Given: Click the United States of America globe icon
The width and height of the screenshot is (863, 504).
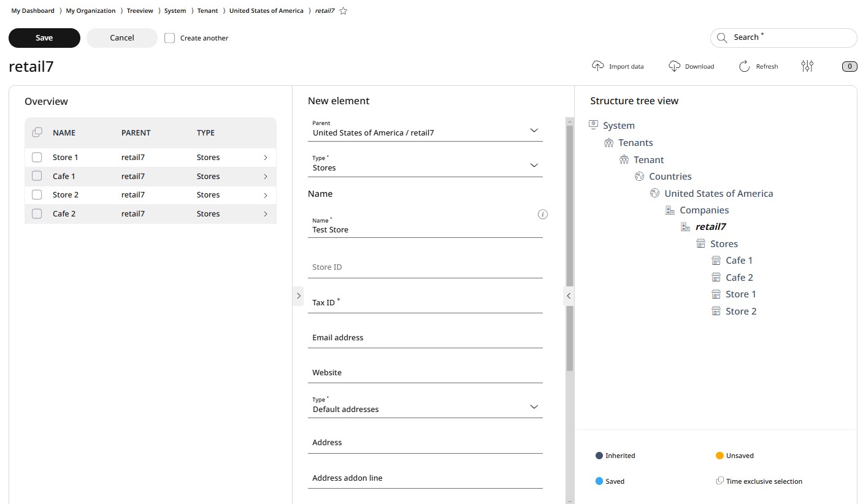Looking at the screenshot, I should tap(654, 193).
